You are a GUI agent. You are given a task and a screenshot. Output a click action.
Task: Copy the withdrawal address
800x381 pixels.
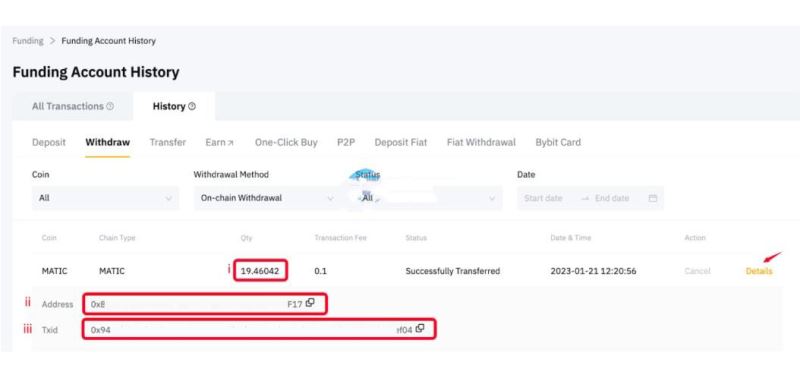(x=310, y=303)
